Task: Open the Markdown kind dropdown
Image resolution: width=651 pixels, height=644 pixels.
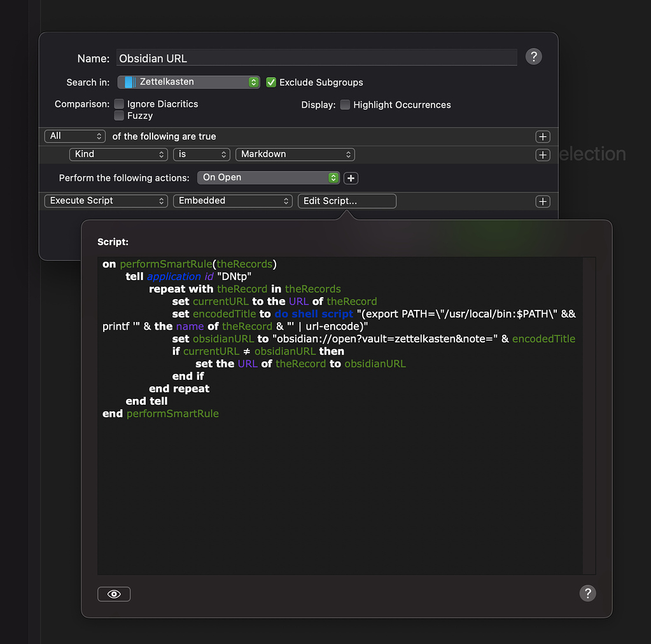Action: point(295,154)
